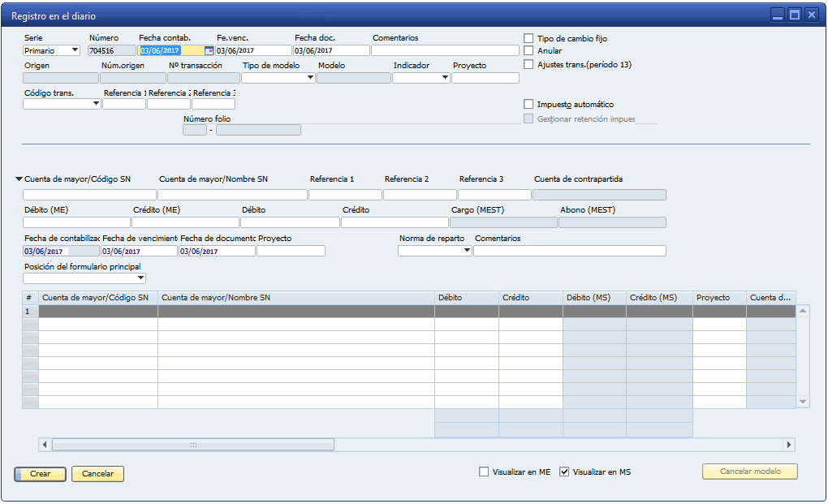Click the table scroll up arrow
This screenshot has height=504, width=828.
(803, 311)
